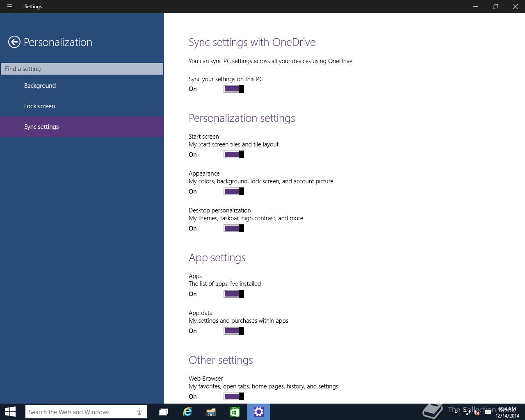Viewport: 525px width, 420px height.
Task: Open File Explorer from taskbar
Action: (x=211, y=412)
